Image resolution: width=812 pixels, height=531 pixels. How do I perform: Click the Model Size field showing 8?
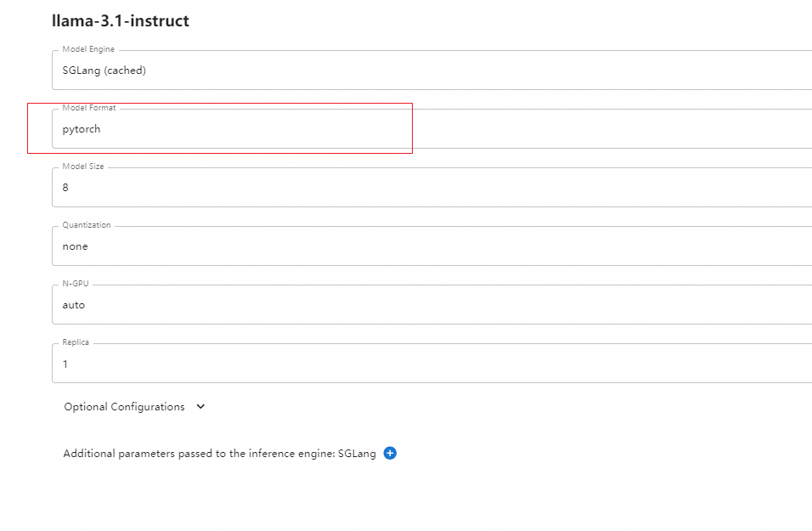[340, 187]
